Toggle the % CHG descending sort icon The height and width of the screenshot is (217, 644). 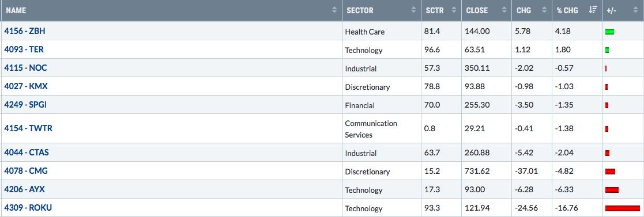pyautogui.click(x=593, y=10)
